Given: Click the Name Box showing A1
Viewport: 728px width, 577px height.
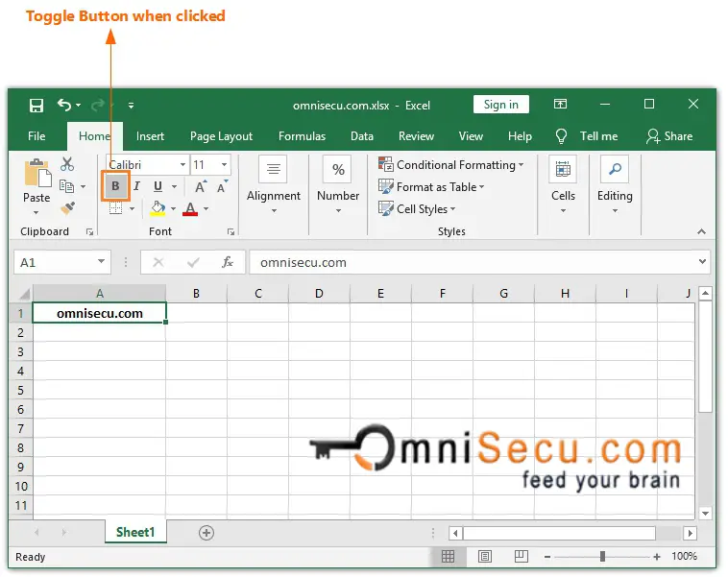Looking at the screenshot, I should click(x=54, y=263).
